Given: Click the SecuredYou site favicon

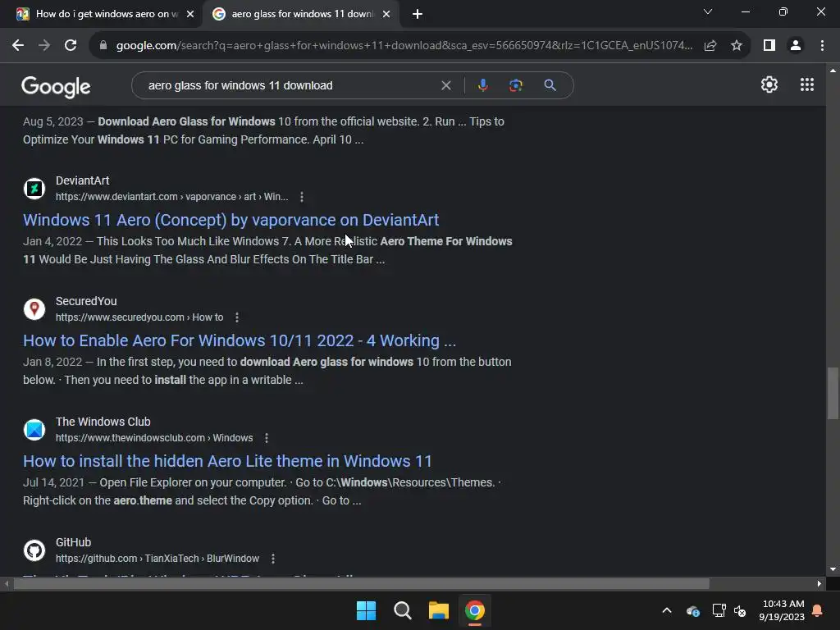Looking at the screenshot, I should 34,309.
